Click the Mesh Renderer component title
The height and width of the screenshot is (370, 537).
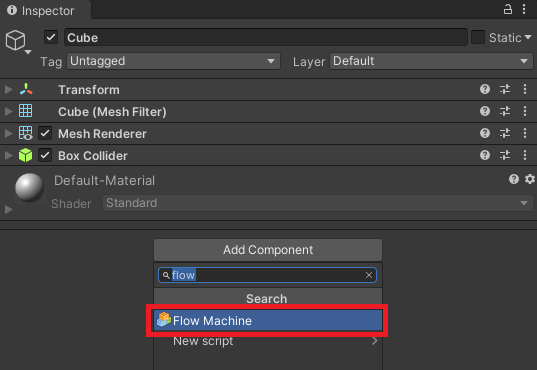click(x=102, y=134)
